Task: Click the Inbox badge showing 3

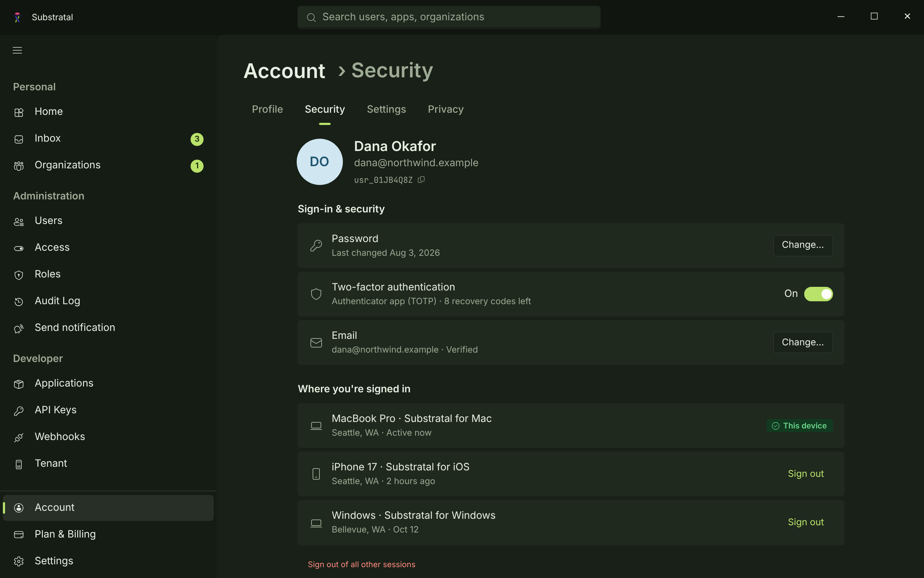Action: [x=197, y=139]
